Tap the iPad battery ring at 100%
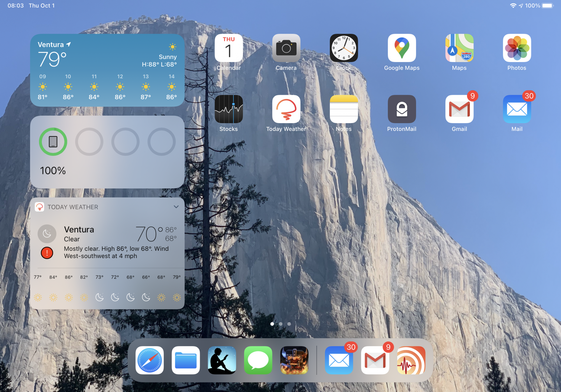 tap(53, 142)
